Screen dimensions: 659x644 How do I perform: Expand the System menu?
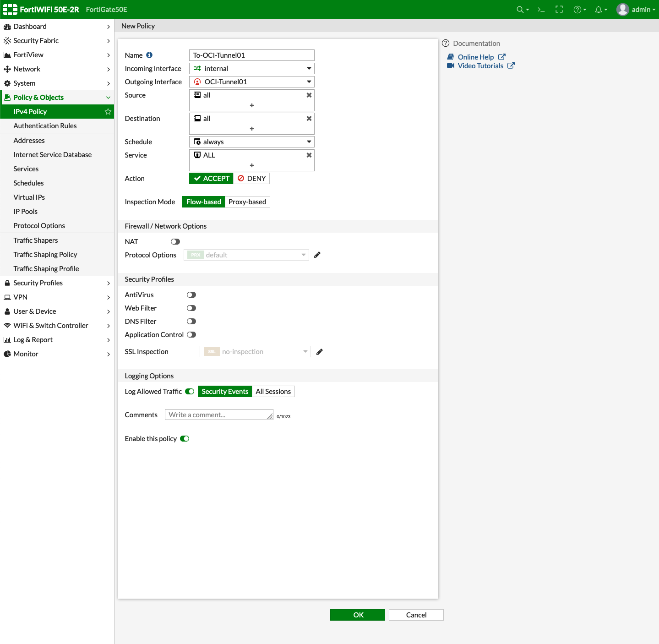click(x=57, y=83)
